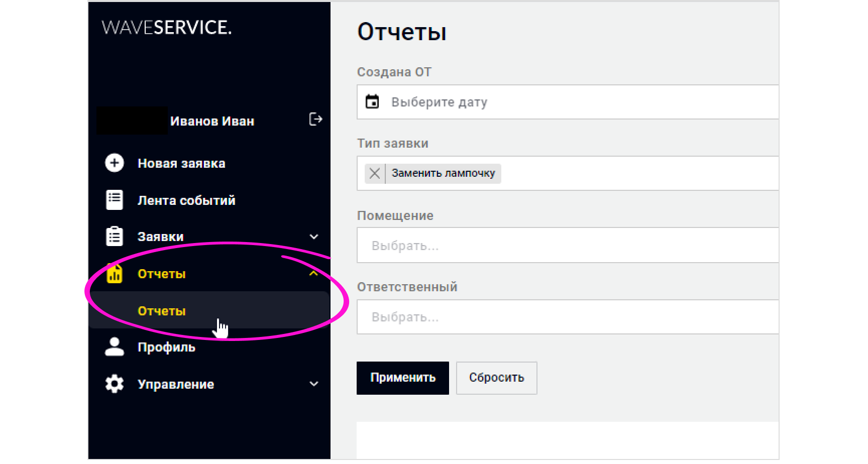Expand the Управление submenu chevron
The image size is (868, 464).
pyautogui.click(x=314, y=384)
